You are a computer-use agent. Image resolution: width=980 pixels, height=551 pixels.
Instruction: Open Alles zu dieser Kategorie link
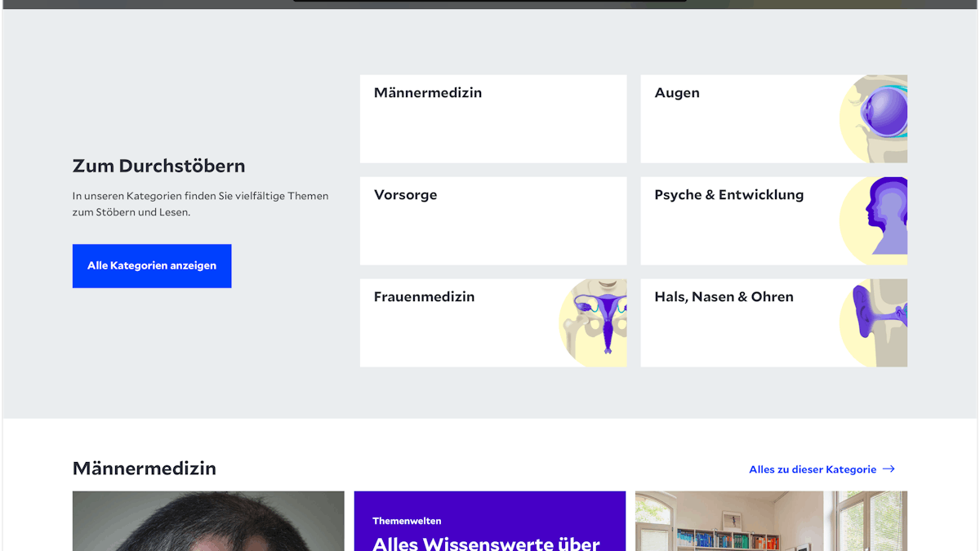pos(813,469)
